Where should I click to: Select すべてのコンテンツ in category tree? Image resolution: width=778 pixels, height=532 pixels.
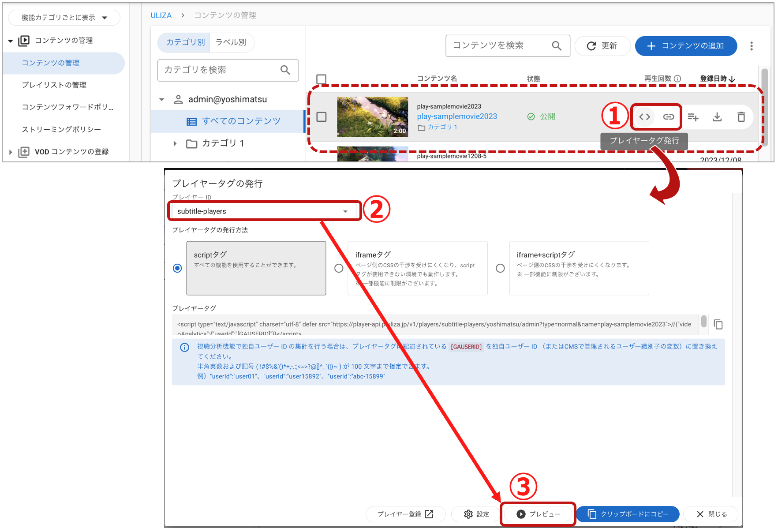(x=228, y=122)
